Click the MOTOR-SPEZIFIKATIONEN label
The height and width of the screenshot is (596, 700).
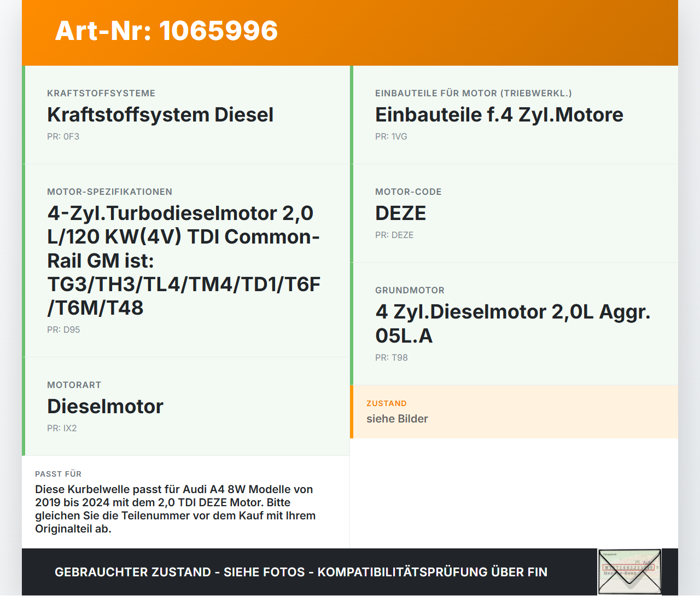coord(110,192)
